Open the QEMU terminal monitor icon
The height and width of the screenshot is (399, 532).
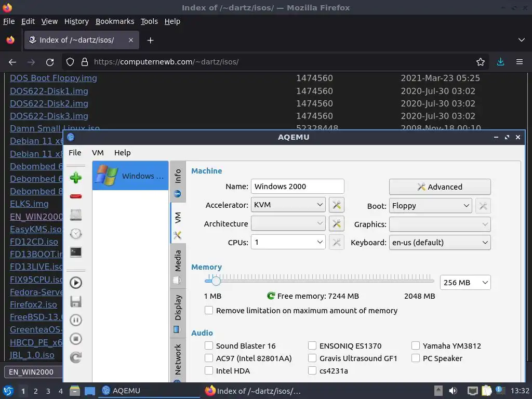76,252
